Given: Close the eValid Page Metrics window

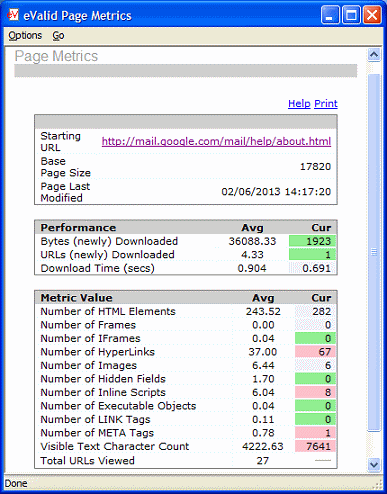Looking at the screenshot, I should pos(372,15).
